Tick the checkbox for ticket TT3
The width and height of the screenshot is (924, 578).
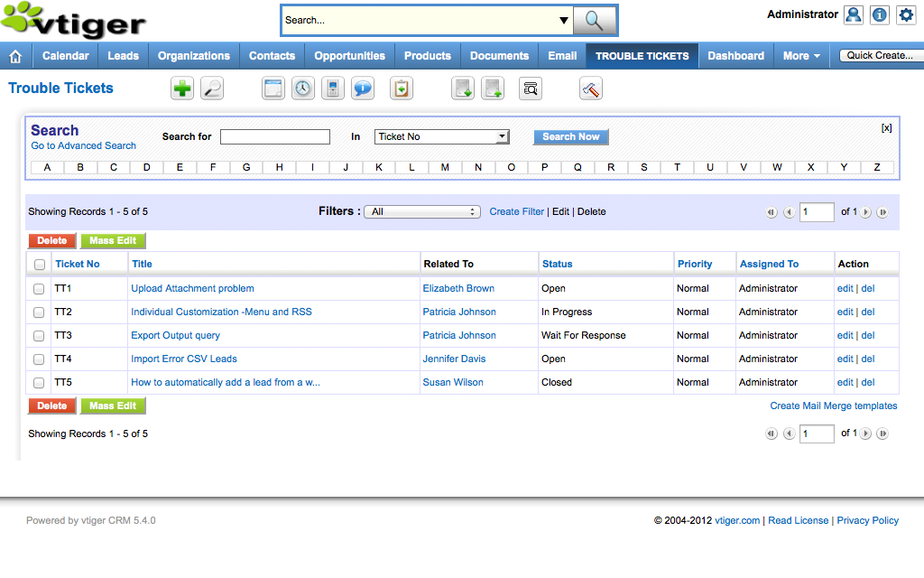[39, 336]
